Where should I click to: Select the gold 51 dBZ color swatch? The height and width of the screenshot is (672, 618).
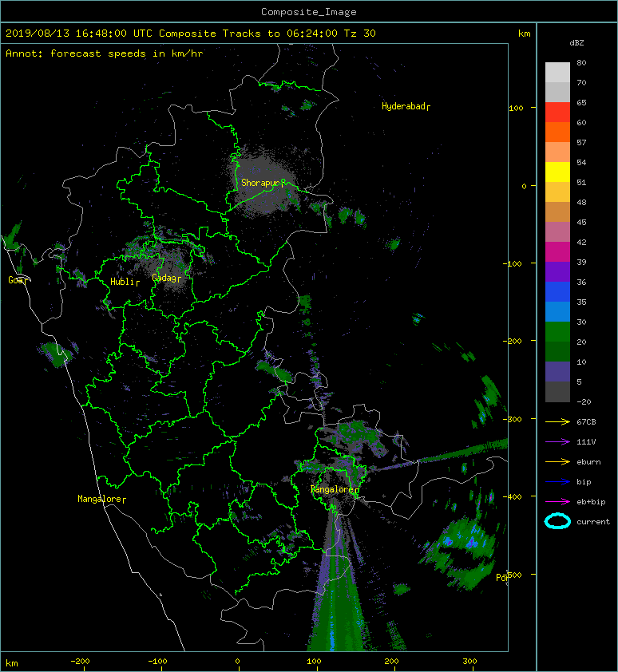tap(557, 192)
